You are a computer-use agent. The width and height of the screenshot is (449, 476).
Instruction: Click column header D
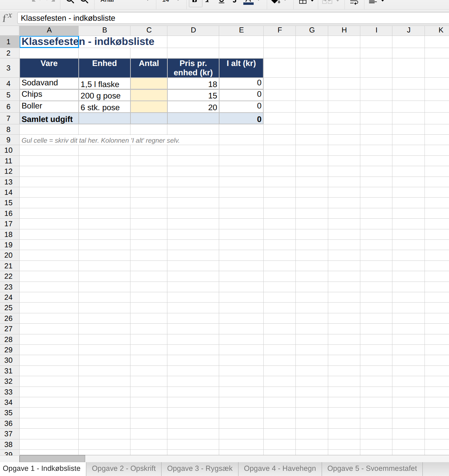pos(193,30)
